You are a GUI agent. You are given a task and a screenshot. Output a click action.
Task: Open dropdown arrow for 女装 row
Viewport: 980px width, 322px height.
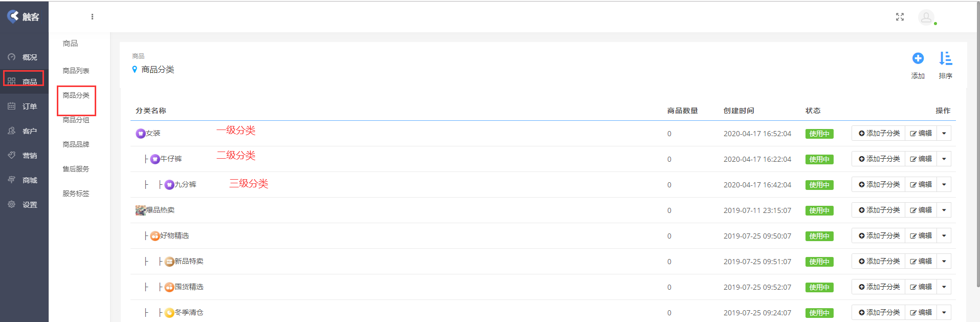tap(944, 134)
